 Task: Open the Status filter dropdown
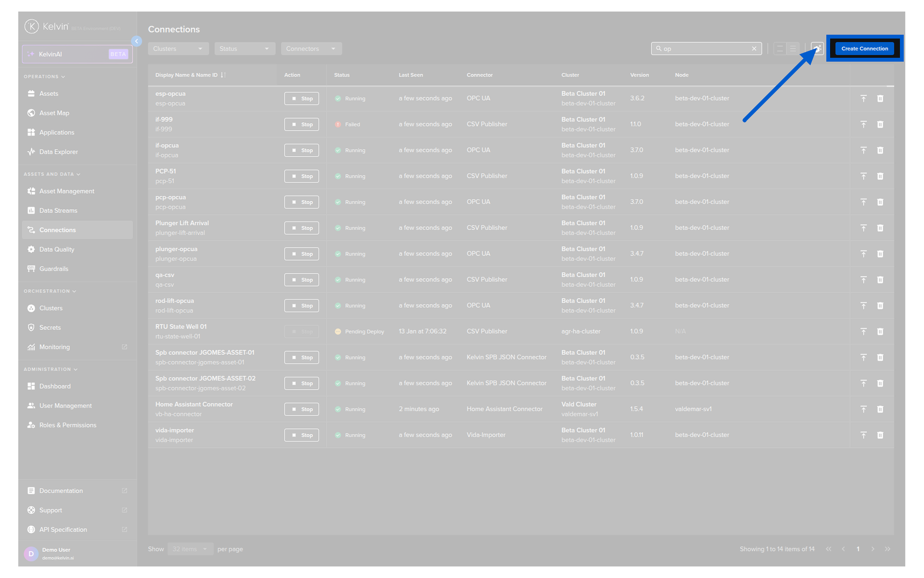(244, 49)
